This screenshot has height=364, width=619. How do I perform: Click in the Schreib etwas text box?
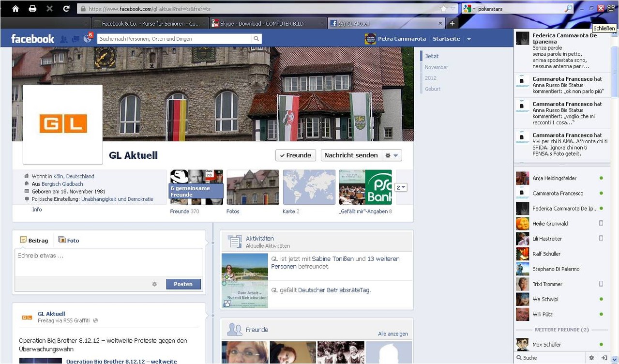[x=109, y=263]
